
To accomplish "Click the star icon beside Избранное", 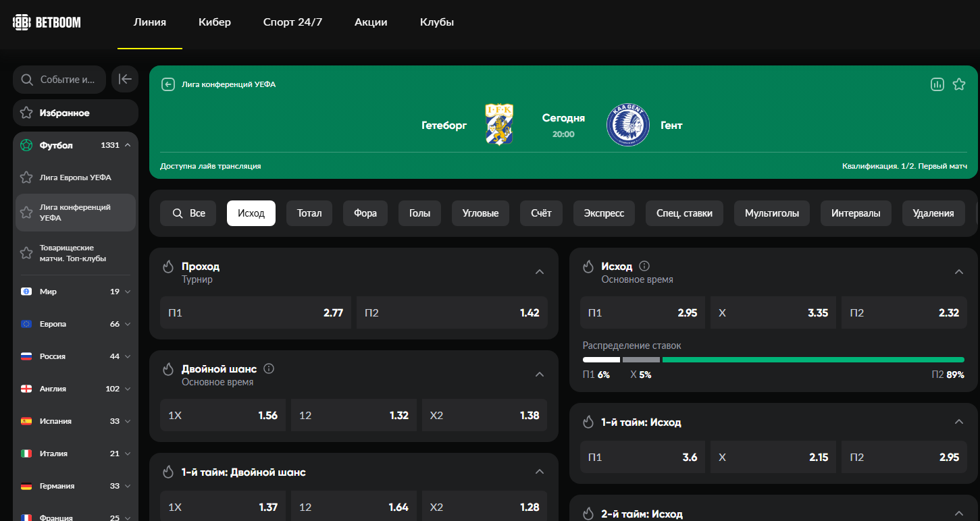I will click(x=26, y=113).
